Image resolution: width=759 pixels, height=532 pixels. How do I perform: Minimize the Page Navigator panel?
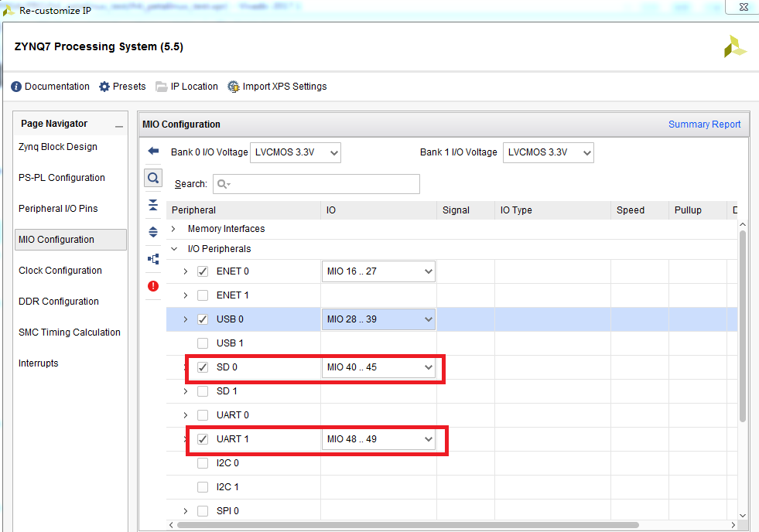tap(119, 127)
